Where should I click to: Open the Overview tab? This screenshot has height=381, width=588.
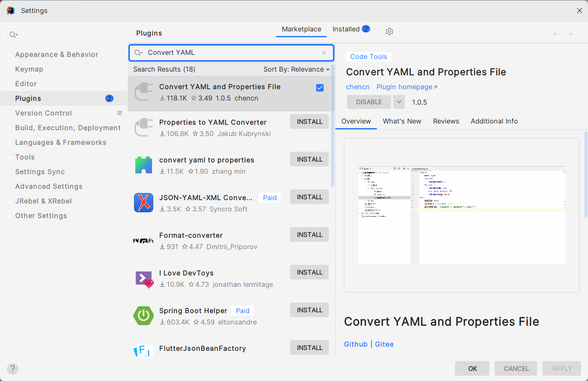356,121
